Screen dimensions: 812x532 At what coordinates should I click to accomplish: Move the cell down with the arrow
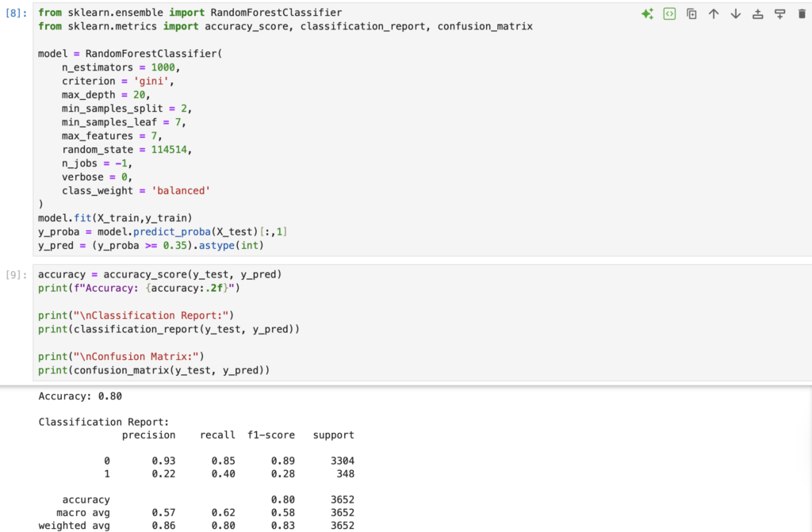point(735,14)
